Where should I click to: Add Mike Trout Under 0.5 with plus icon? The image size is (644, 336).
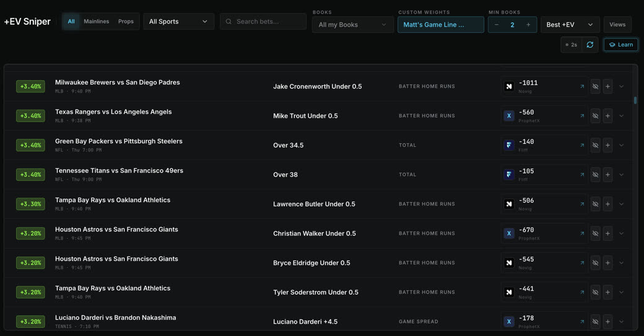(607, 116)
